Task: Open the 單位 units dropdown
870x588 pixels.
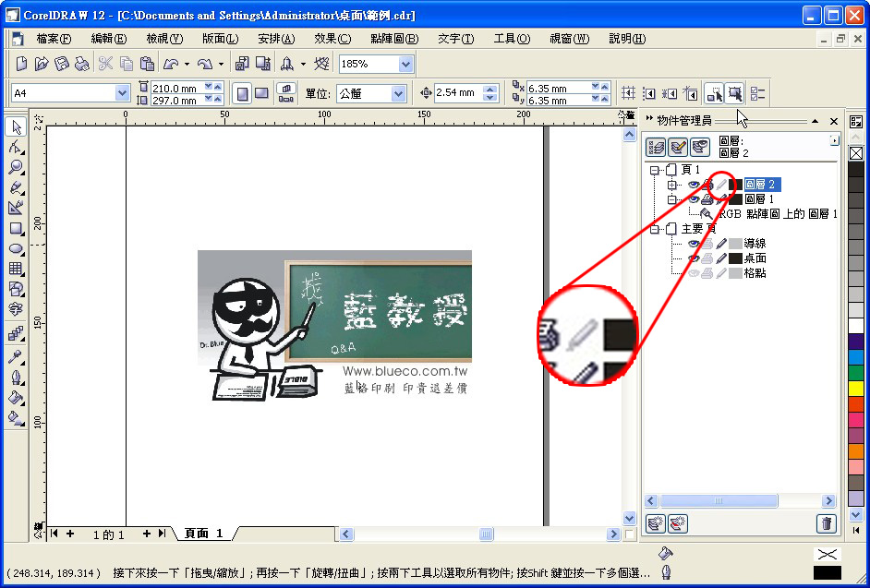Action: pyautogui.click(x=398, y=94)
